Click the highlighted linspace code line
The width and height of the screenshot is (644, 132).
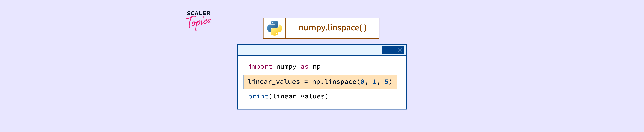pyautogui.click(x=320, y=82)
